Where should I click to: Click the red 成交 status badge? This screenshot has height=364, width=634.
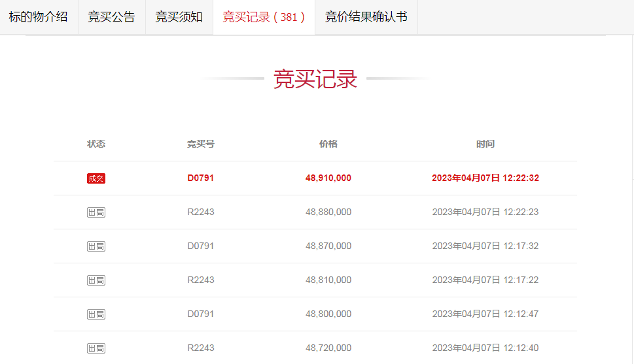(96, 178)
